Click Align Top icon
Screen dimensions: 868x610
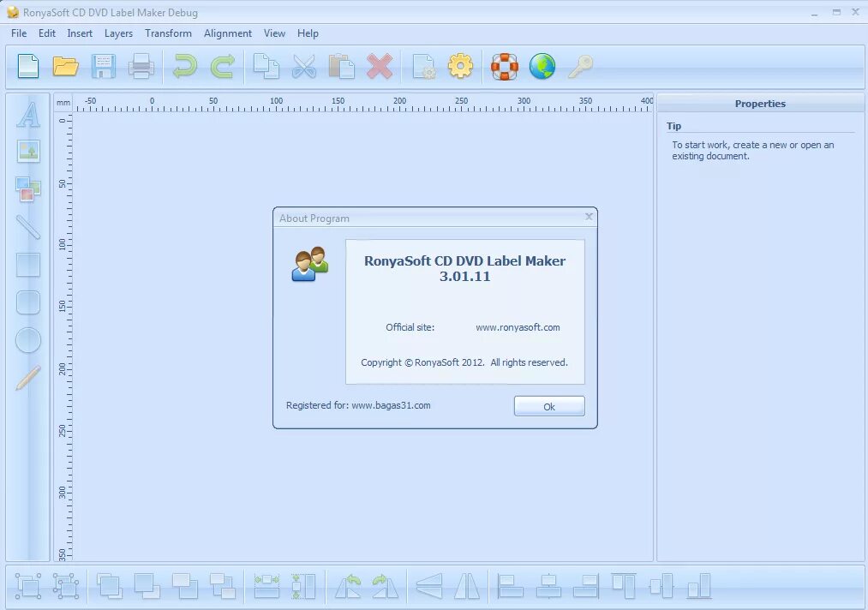623,586
